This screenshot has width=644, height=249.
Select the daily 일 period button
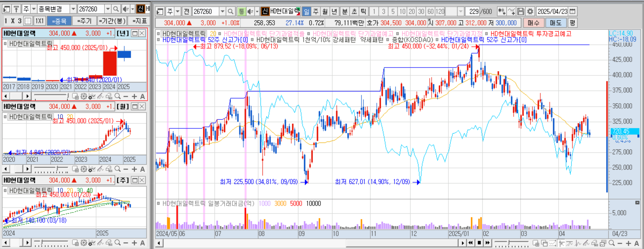point(306,12)
